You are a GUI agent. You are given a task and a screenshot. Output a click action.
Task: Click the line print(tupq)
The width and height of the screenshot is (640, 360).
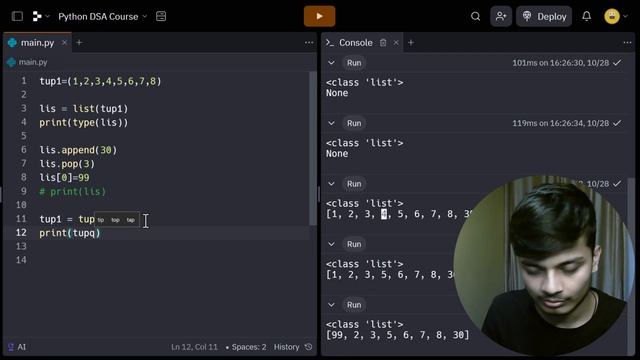click(x=70, y=233)
